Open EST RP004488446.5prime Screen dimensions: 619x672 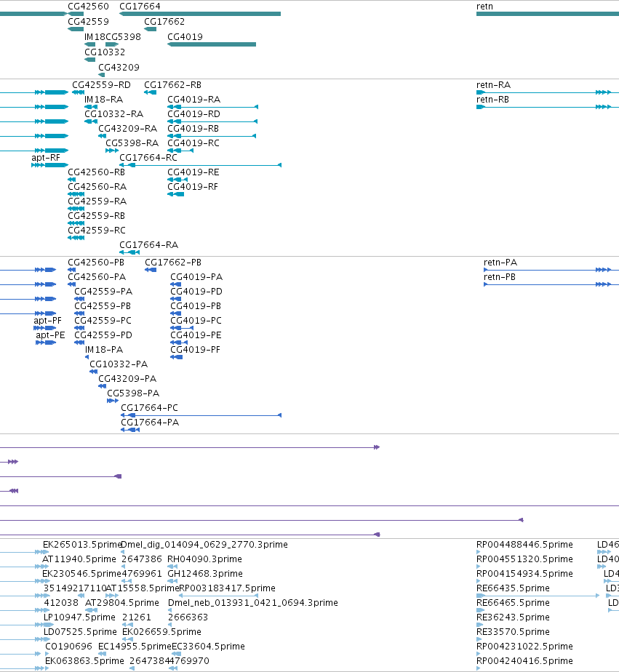(x=524, y=545)
